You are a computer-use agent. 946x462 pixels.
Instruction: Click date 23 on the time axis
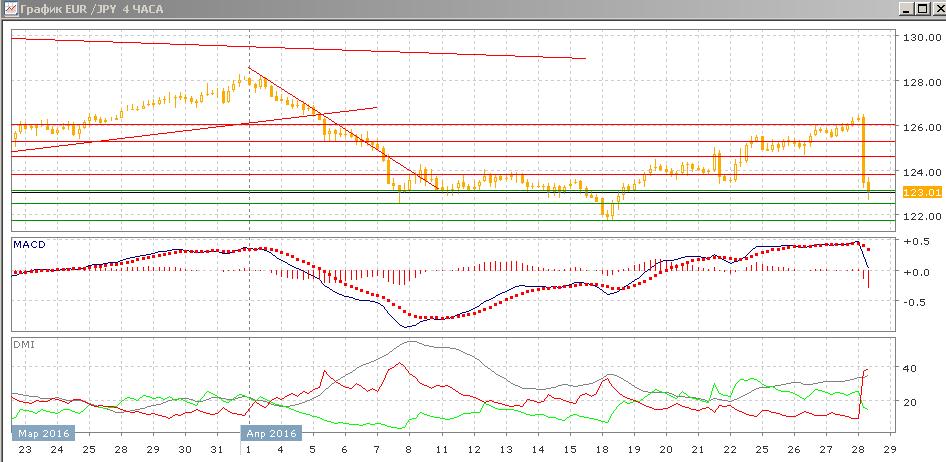point(25,450)
